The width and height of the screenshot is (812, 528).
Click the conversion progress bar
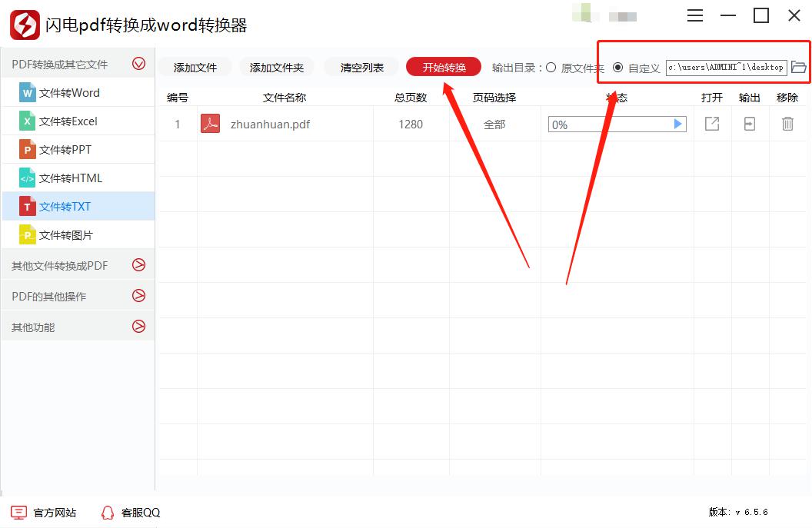click(x=611, y=124)
